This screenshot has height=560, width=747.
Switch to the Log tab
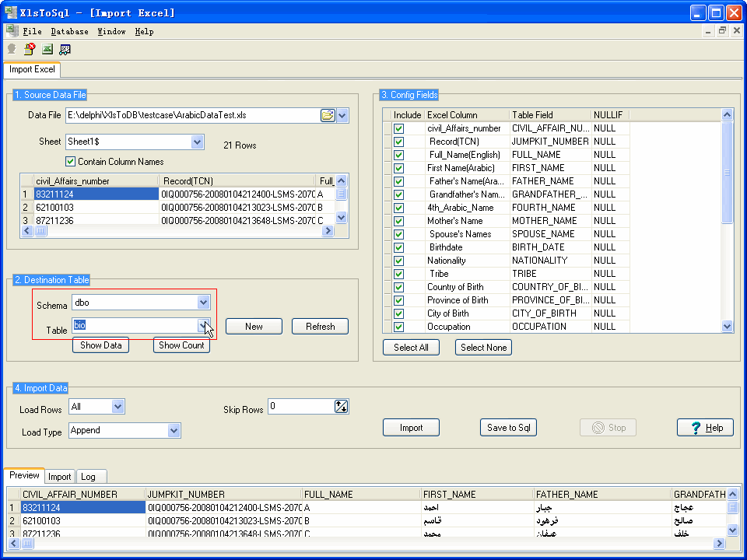88,476
